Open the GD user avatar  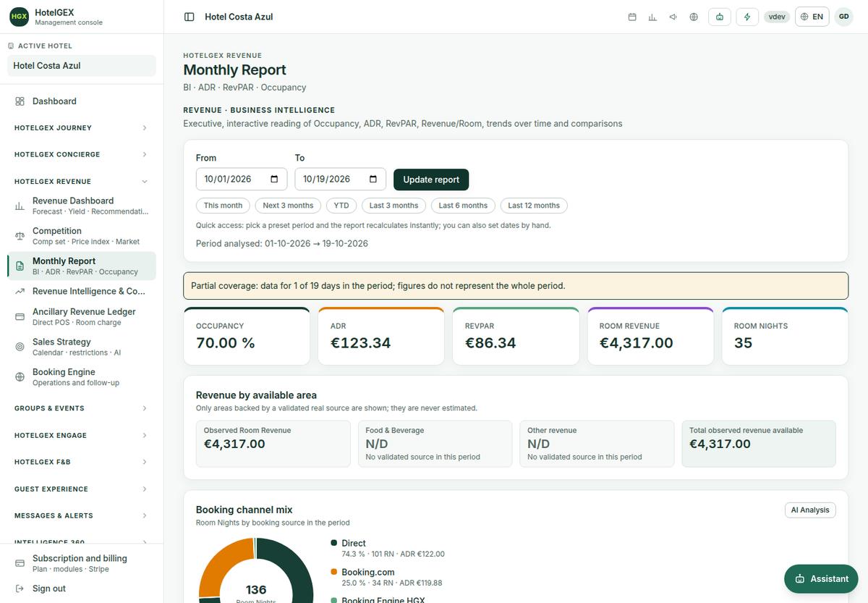(843, 17)
